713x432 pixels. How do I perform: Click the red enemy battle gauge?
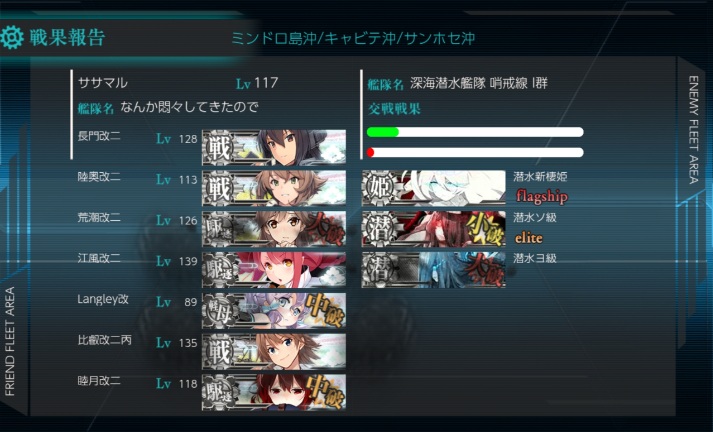(x=475, y=152)
